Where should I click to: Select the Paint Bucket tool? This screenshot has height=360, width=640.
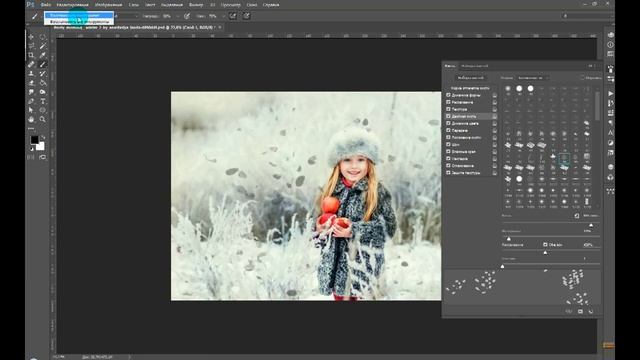42,83
